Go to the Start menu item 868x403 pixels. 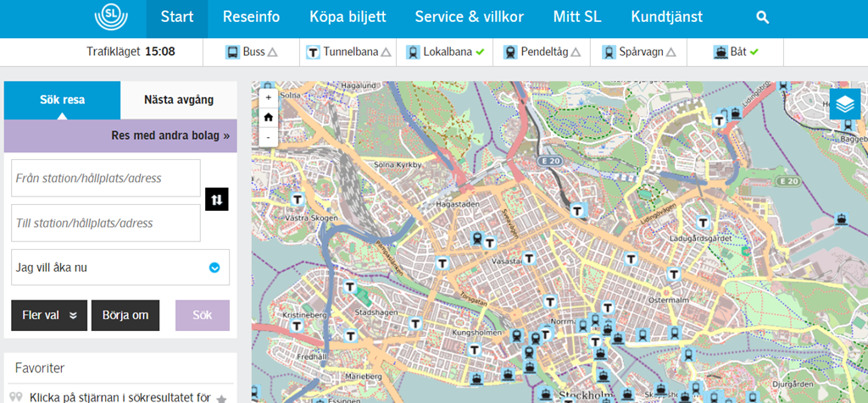click(177, 17)
